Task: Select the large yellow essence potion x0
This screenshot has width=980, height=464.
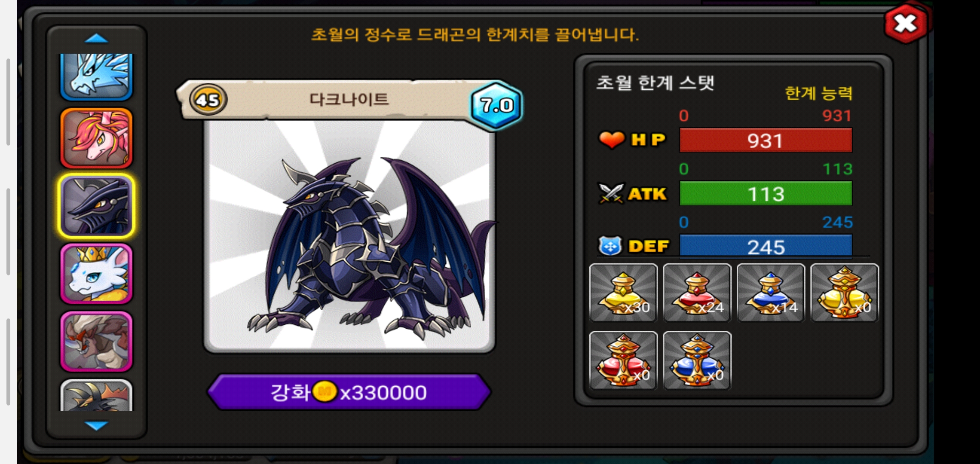Action: click(845, 293)
